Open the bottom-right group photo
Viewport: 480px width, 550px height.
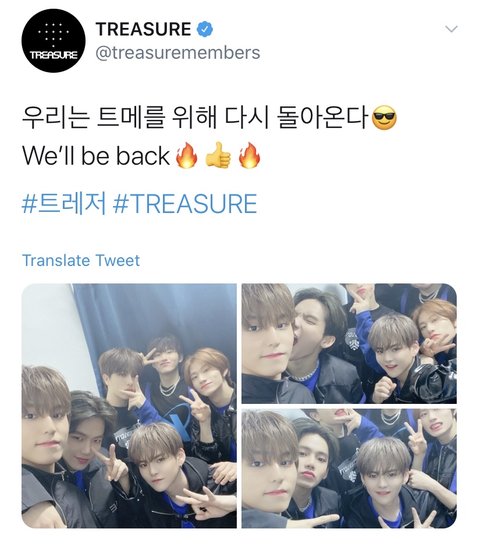click(349, 468)
